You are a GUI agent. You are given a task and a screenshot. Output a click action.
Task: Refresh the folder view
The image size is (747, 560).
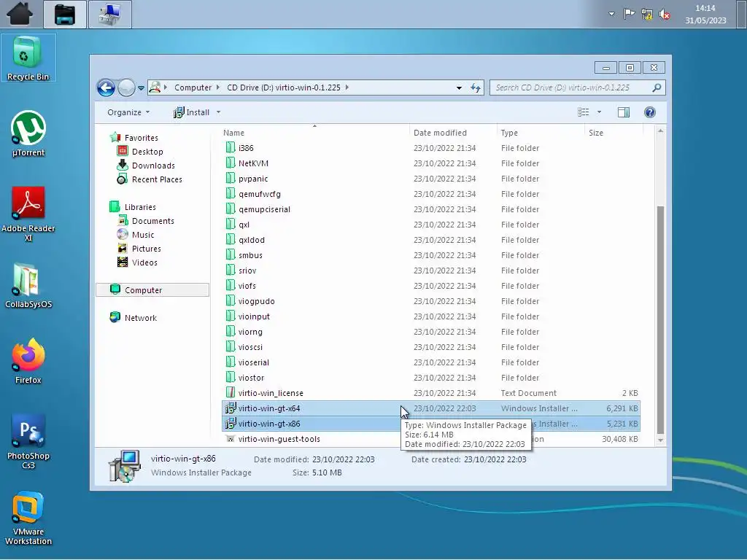[476, 87]
